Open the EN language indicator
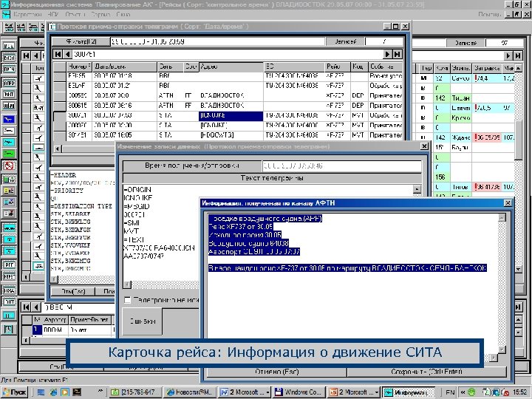This screenshot has width=532, height=399. pyautogui.click(x=450, y=392)
